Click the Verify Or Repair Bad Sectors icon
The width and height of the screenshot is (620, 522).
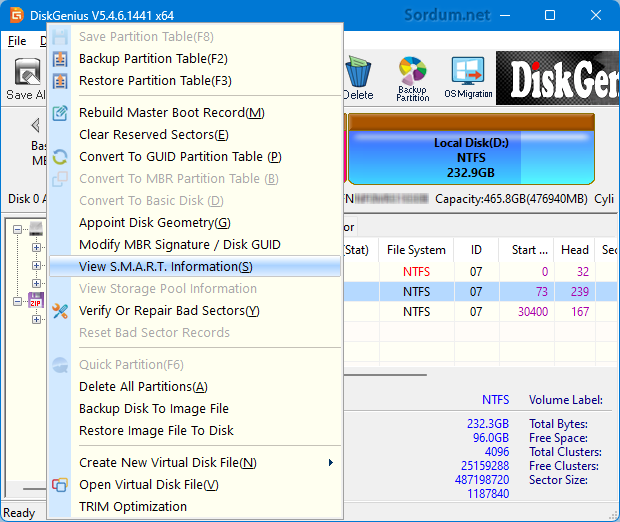coord(60,311)
